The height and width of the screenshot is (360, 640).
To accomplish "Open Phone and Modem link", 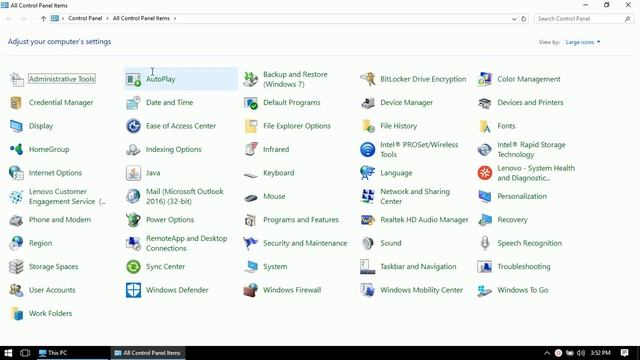I will [60, 220].
